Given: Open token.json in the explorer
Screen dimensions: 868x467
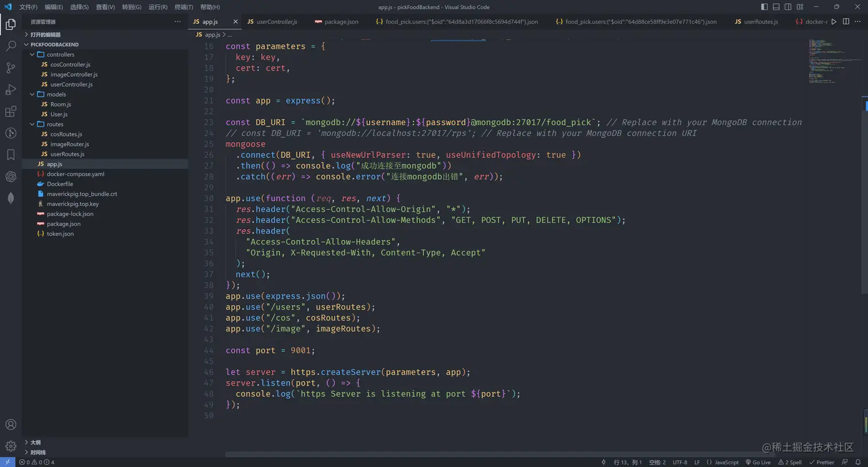Looking at the screenshot, I should click(60, 234).
